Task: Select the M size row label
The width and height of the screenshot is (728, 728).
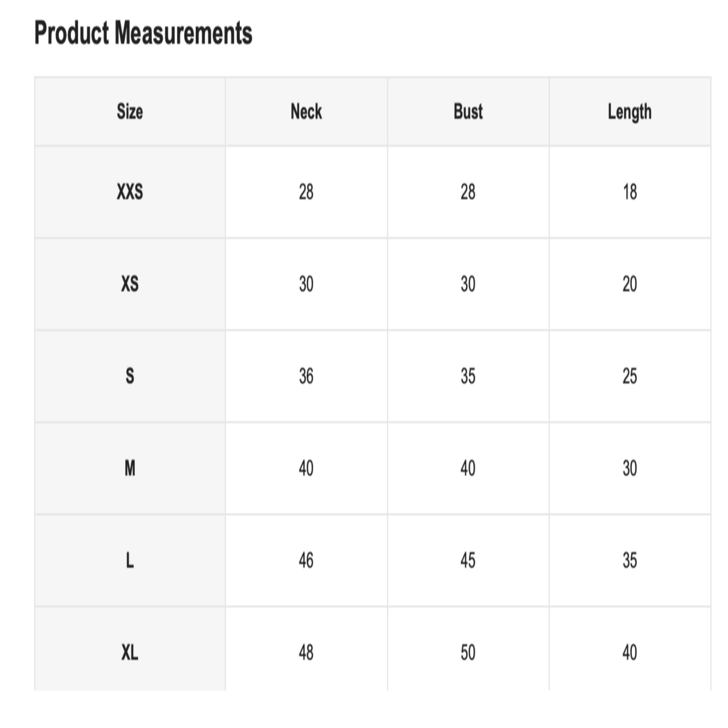Action: (130, 468)
